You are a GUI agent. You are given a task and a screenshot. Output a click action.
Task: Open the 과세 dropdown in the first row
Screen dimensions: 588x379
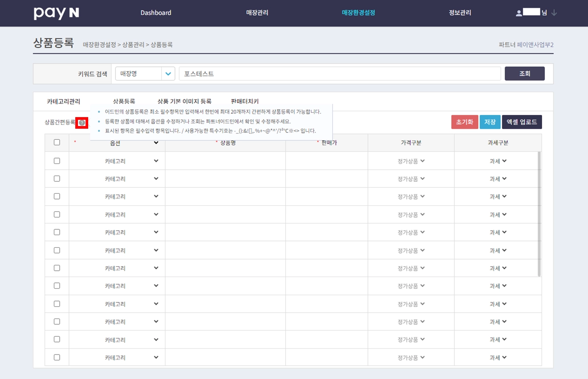(498, 161)
